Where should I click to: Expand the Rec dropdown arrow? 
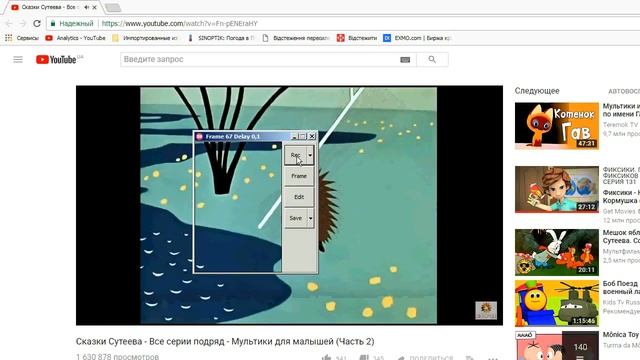[310, 155]
